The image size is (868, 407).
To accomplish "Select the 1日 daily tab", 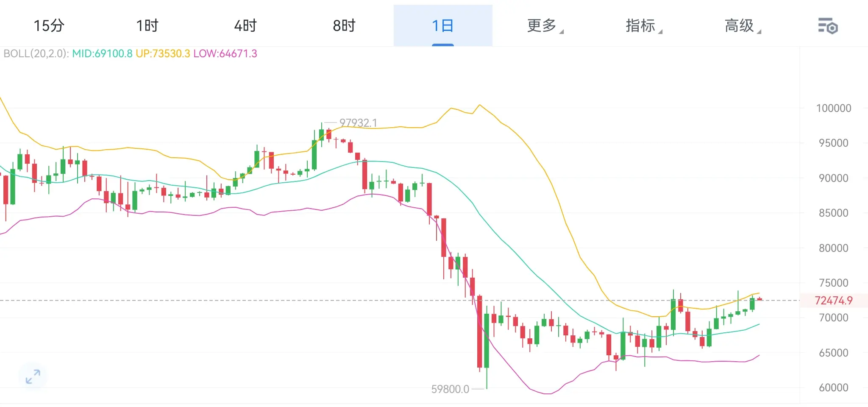I will pyautogui.click(x=442, y=26).
